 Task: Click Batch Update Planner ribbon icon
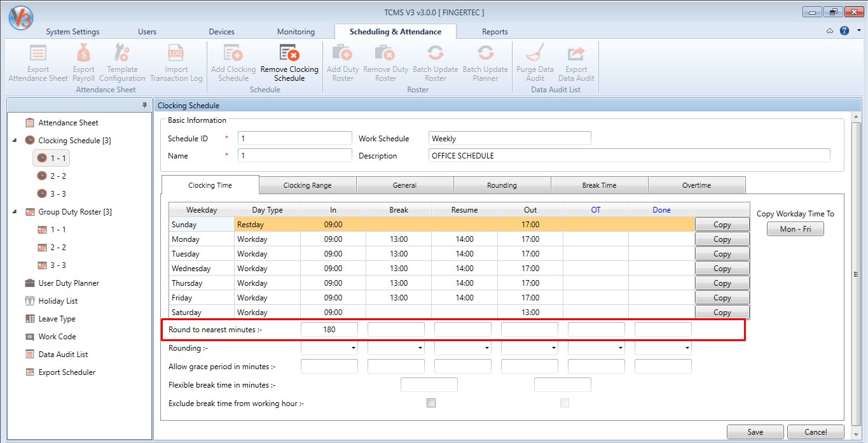485,62
